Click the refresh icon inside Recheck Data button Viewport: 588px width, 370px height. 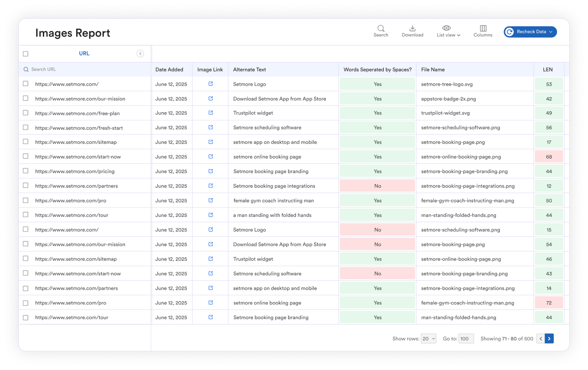pyautogui.click(x=509, y=32)
